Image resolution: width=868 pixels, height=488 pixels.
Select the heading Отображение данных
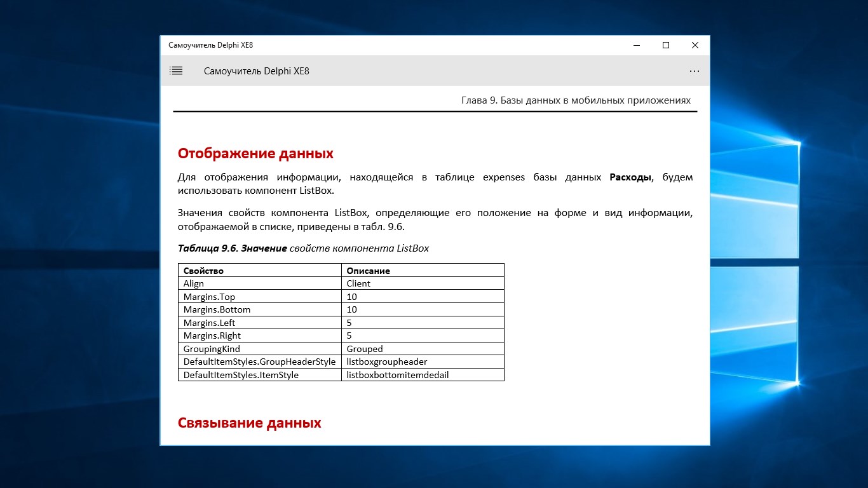tap(255, 153)
